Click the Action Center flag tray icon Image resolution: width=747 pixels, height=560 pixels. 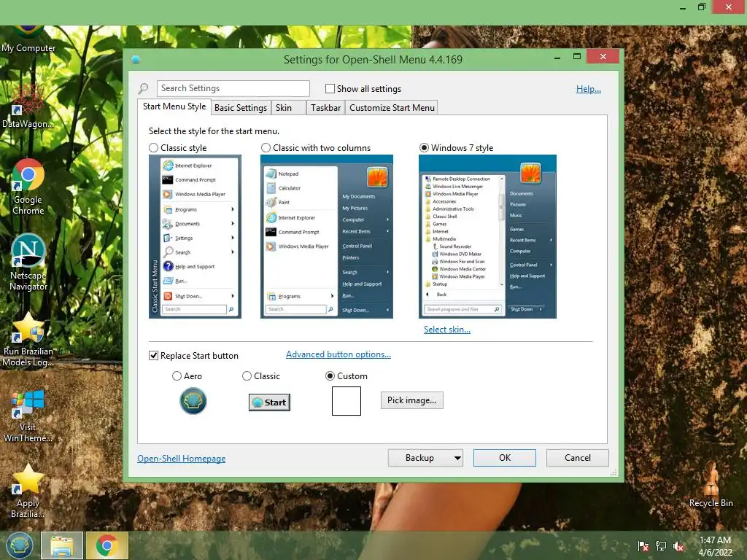point(643,546)
